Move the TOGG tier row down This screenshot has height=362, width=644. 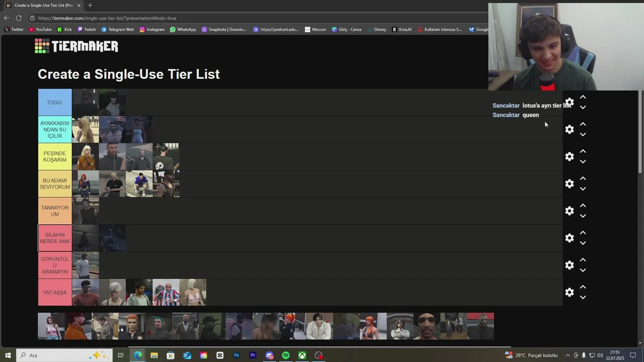(x=583, y=108)
